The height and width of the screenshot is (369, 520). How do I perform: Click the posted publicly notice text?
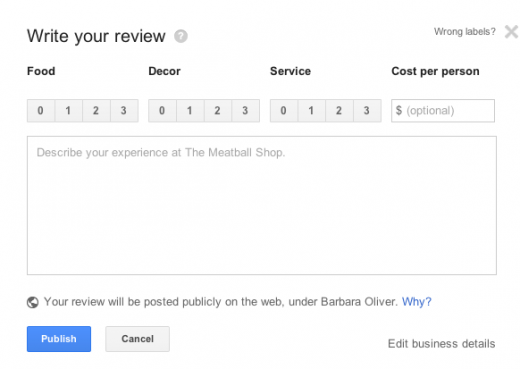click(x=221, y=302)
